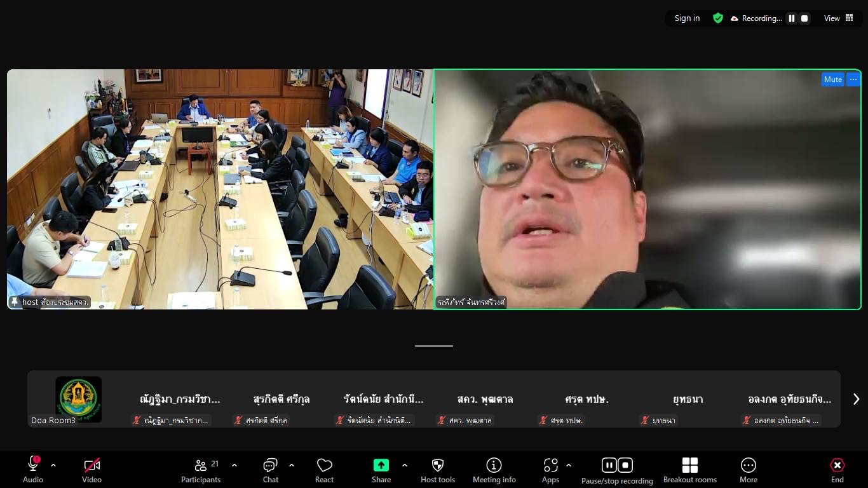This screenshot has width=868, height=488.
Task: Open the More options menu
Action: (x=748, y=470)
